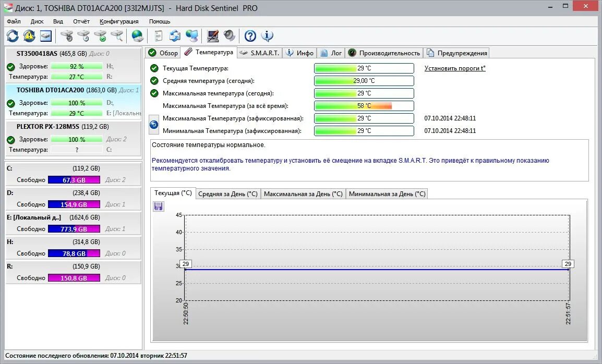This screenshot has width=602, height=364.
Task: Click the network computer globe toolbar icon
Action: (191, 36)
